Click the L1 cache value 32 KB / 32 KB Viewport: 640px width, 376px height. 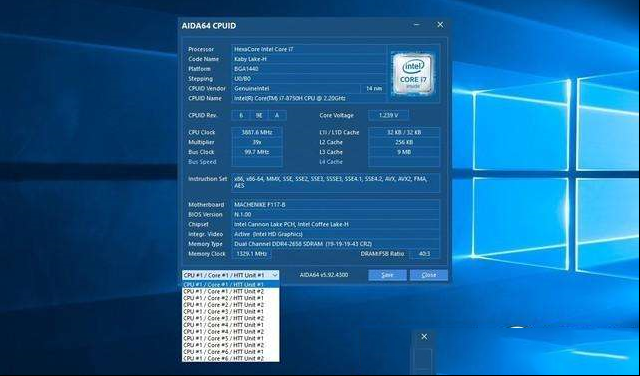click(404, 132)
